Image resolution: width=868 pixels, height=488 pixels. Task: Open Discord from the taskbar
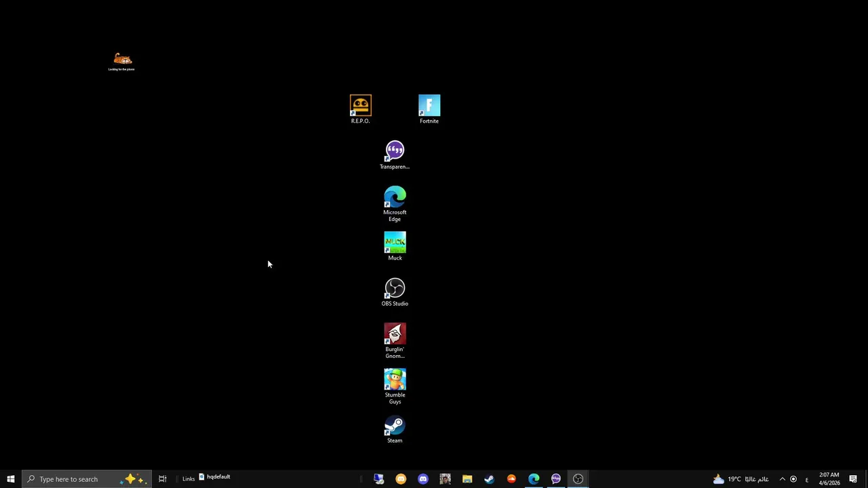(x=423, y=479)
